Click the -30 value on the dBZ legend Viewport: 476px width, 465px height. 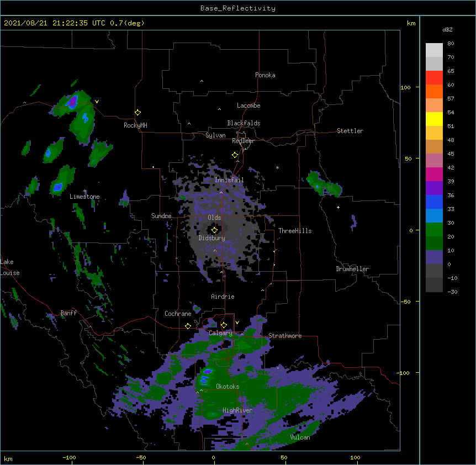[452, 292]
